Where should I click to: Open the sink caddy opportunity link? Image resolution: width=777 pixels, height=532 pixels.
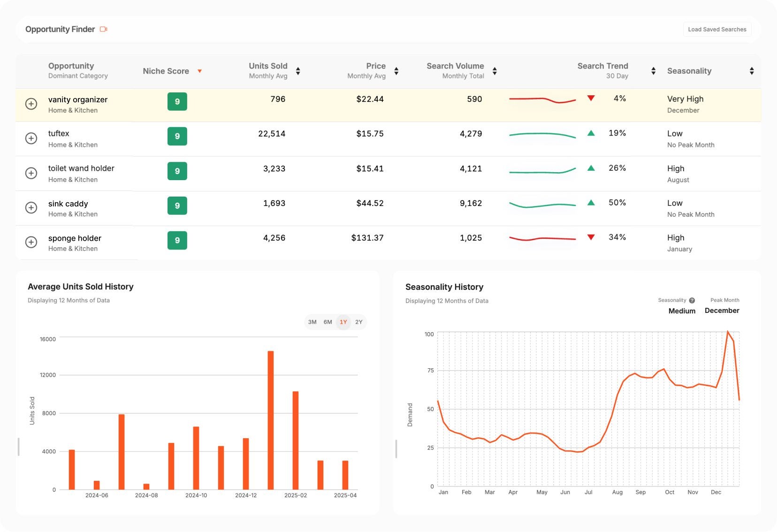(x=68, y=204)
